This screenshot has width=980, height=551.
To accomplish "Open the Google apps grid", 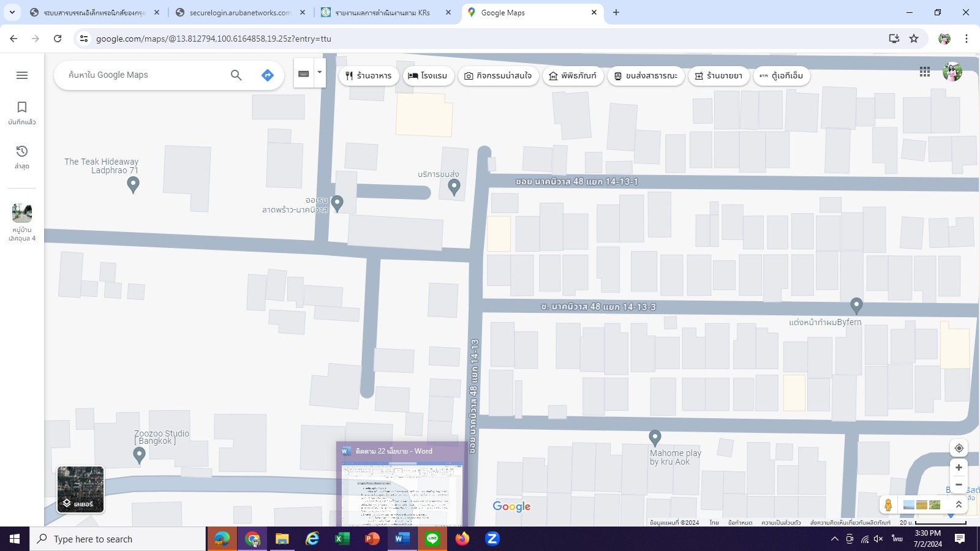I will pyautogui.click(x=925, y=72).
